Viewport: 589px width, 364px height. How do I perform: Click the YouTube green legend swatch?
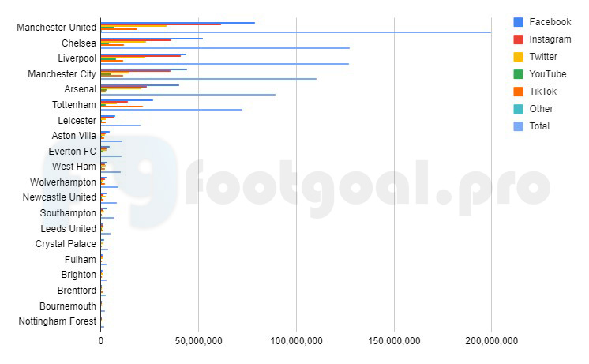(518, 74)
